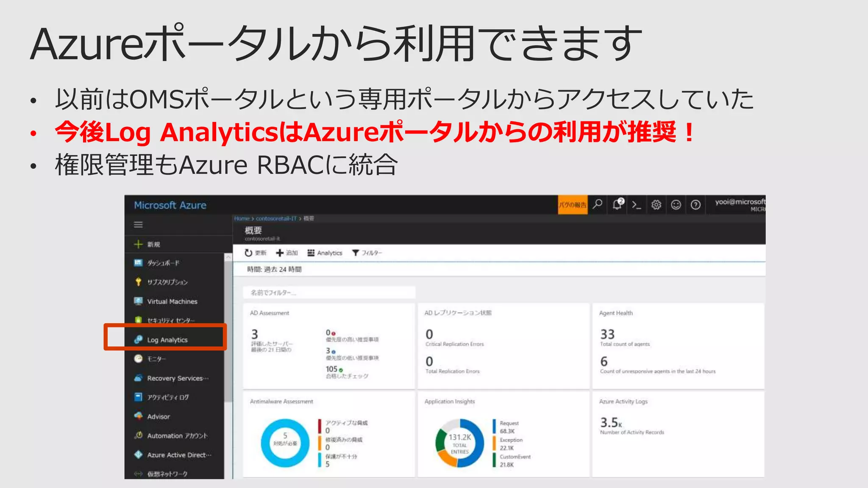868x488 pixels.
Task: Open the AD Assessment tile
Action: pyautogui.click(x=329, y=346)
